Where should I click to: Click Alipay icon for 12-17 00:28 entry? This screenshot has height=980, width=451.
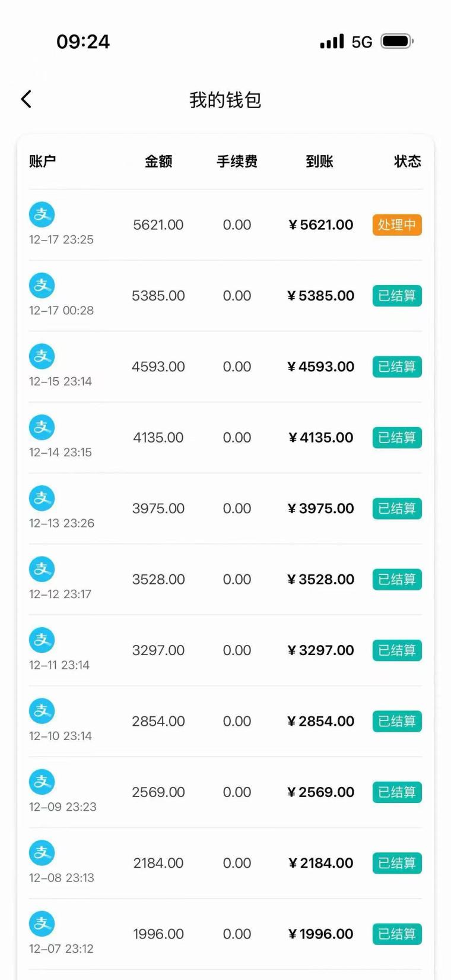pyautogui.click(x=42, y=286)
